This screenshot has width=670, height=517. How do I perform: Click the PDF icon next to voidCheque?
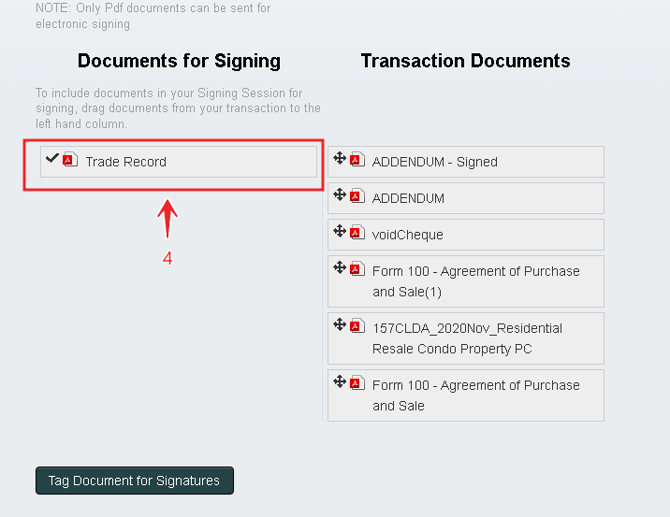click(357, 233)
